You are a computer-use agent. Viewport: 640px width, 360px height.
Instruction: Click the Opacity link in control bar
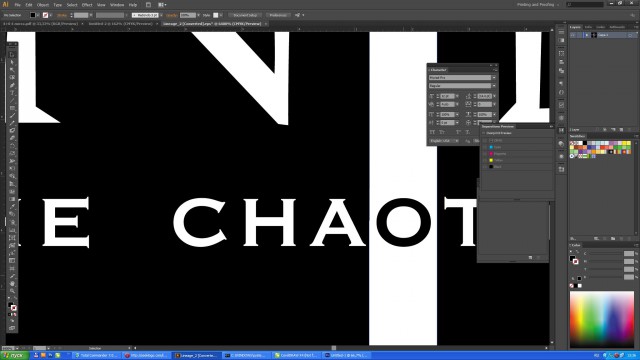(171, 15)
